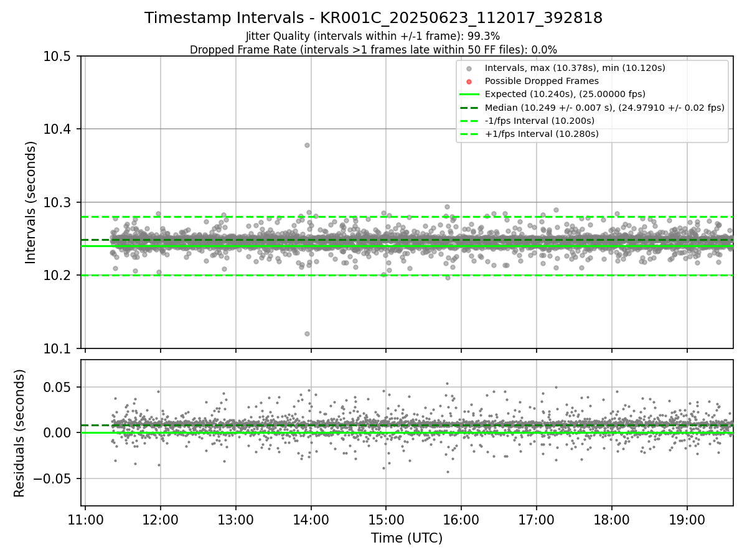This screenshot has height=560, width=747.
Task: Click the 'Time (UTC)' x-axis label
Action: pyautogui.click(x=406, y=538)
